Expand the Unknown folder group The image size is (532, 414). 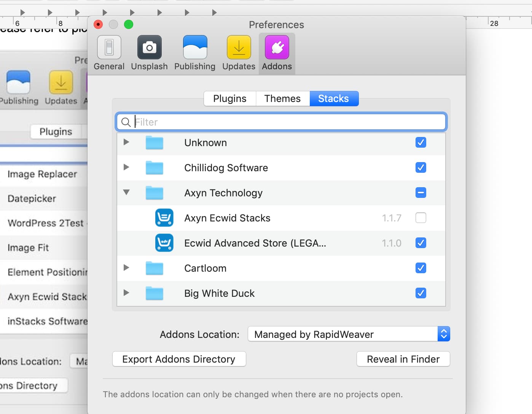pyautogui.click(x=126, y=142)
